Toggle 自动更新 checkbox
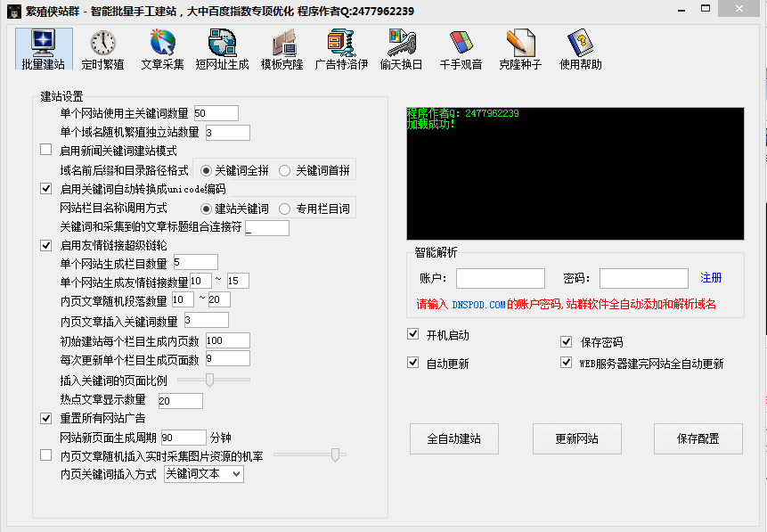 coord(412,363)
